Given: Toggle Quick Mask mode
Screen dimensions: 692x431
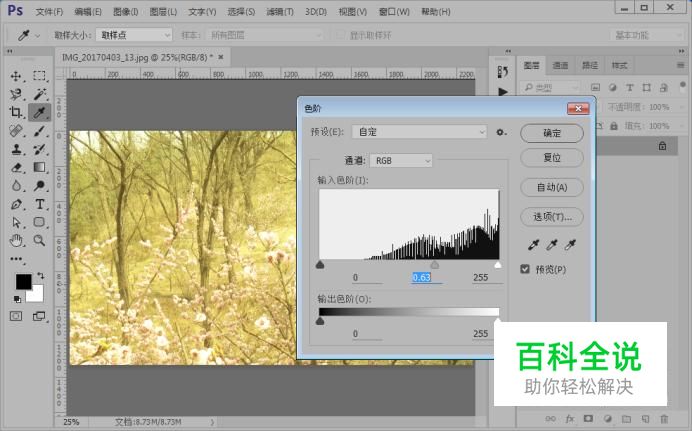Looking at the screenshot, I should coord(16,316).
